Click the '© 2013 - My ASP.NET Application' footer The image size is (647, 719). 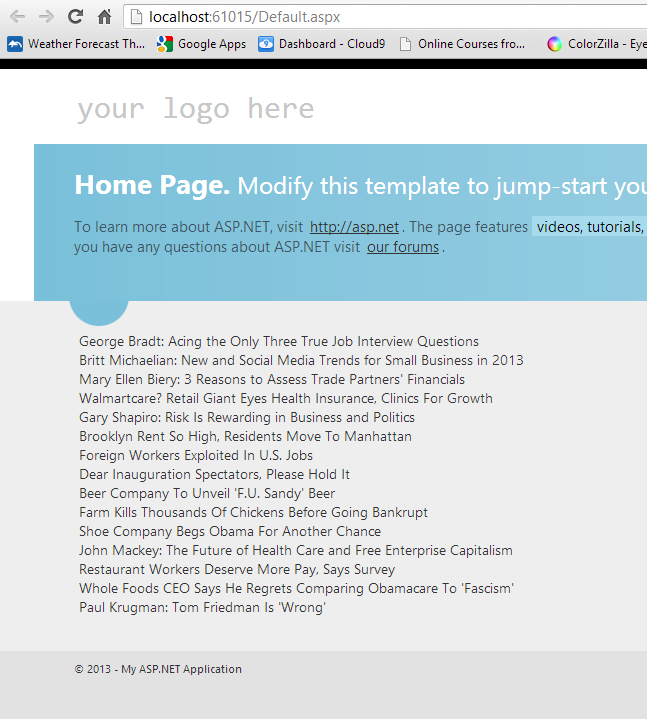[158, 669]
